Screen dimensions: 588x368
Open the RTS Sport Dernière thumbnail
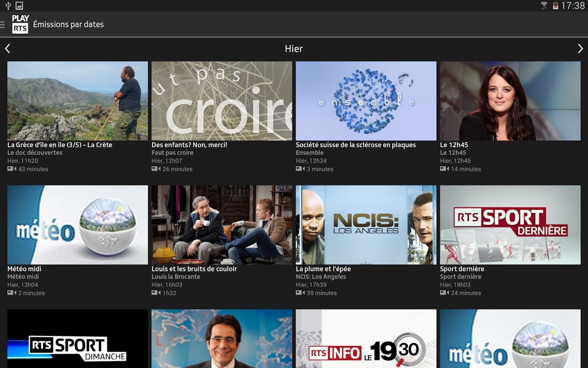(x=510, y=225)
